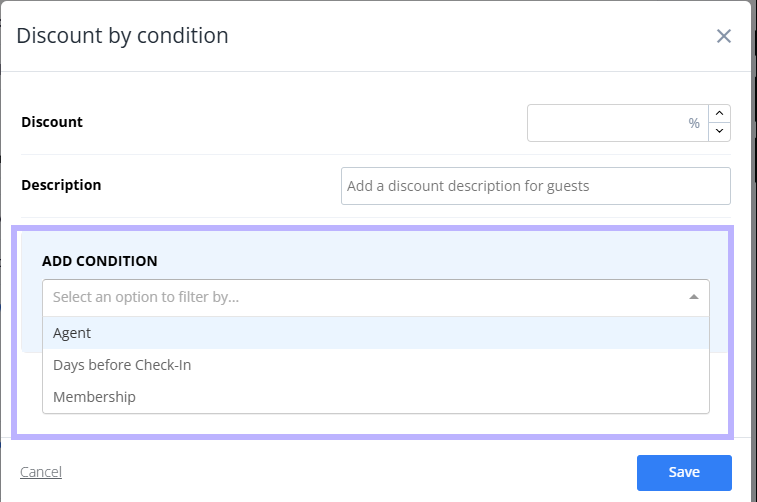
Task: Save the discount condition
Action: coord(684,473)
